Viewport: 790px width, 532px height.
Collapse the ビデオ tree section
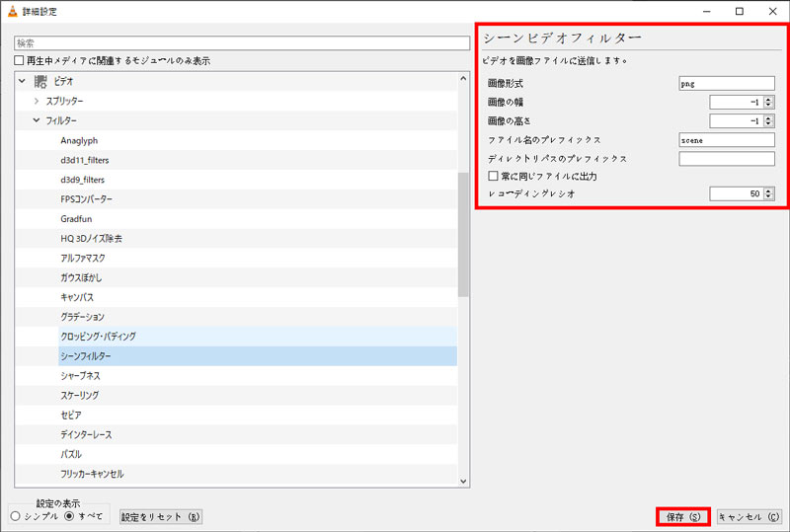click(22, 81)
